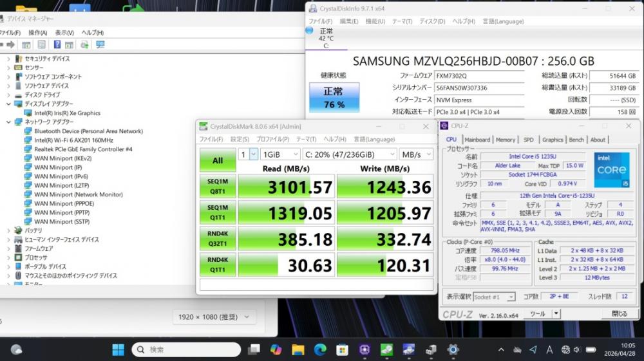Open the ツール dropdown arrow in CPU-Z
This screenshot has height=361, width=644.
[x=556, y=314]
